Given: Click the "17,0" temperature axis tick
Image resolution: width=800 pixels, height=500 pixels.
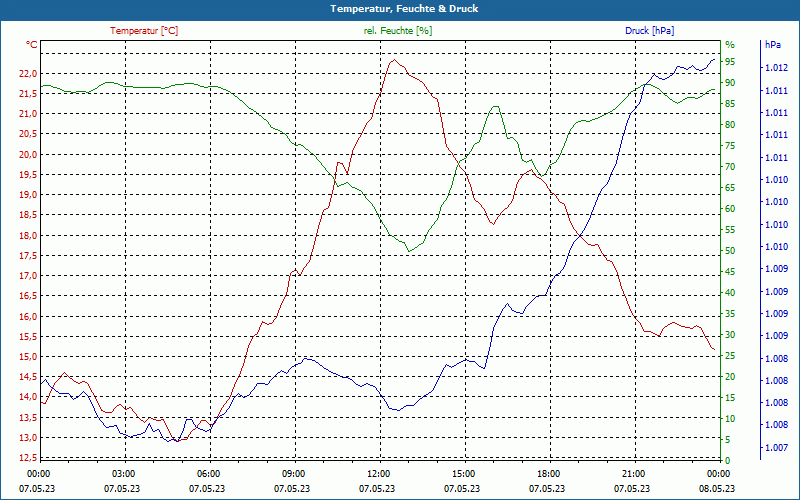Looking at the screenshot, I should point(28,276).
